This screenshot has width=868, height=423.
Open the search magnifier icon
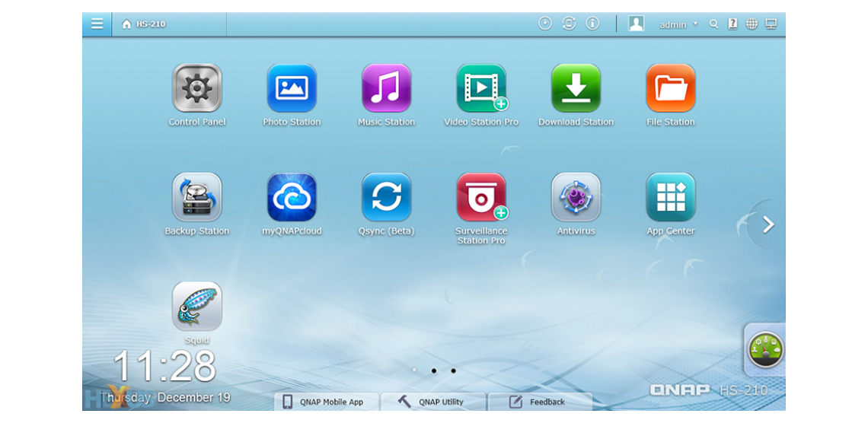[x=714, y=24]
